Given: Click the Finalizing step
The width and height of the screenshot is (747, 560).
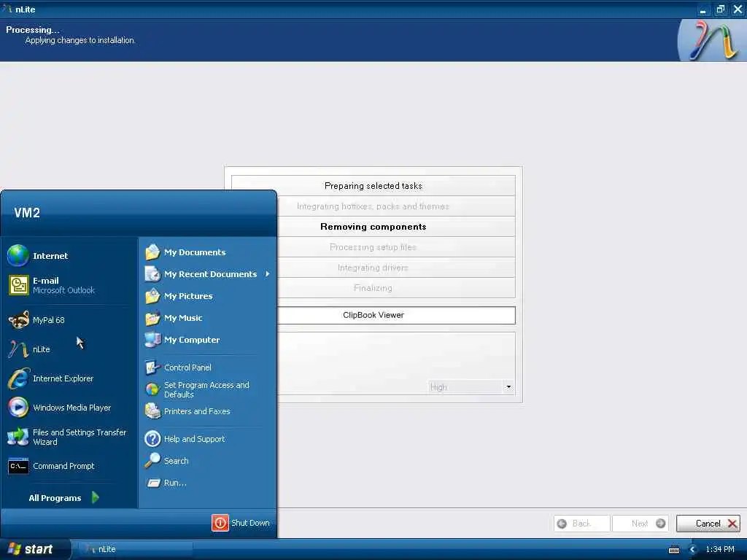Looking at the screenshot, I should pos(373,288).
